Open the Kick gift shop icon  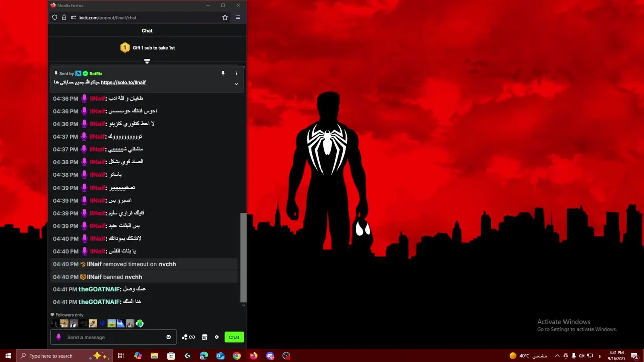(205, 337)
